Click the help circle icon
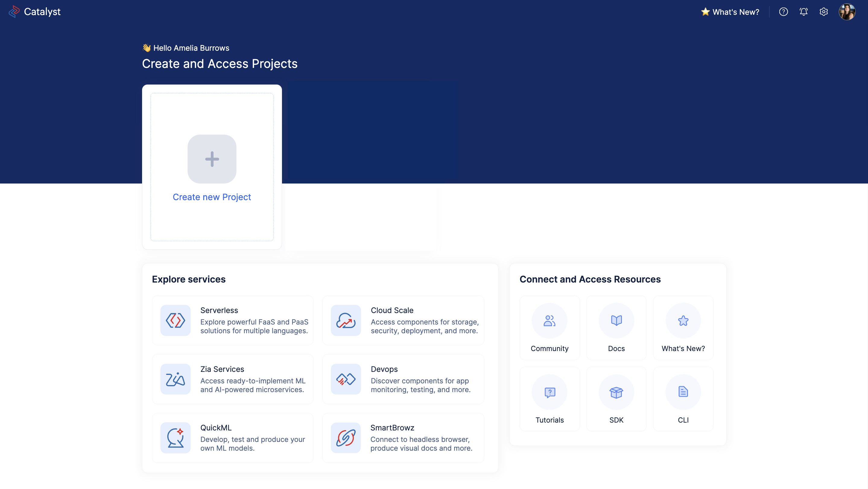 783,11
